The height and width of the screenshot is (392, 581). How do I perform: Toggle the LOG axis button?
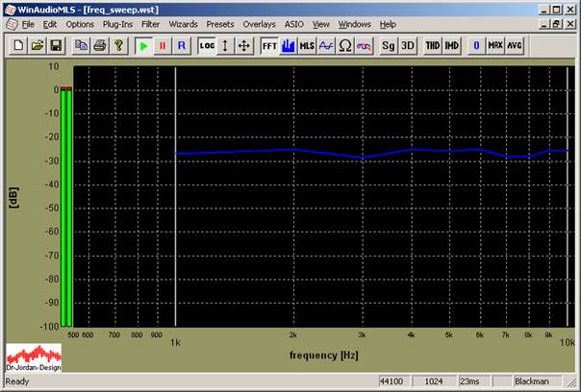point(207,45)
